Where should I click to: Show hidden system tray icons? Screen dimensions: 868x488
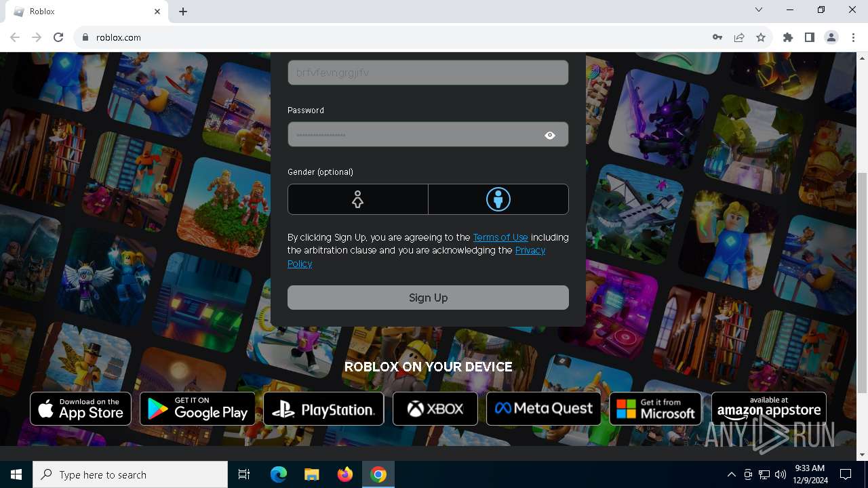(731, 474)
